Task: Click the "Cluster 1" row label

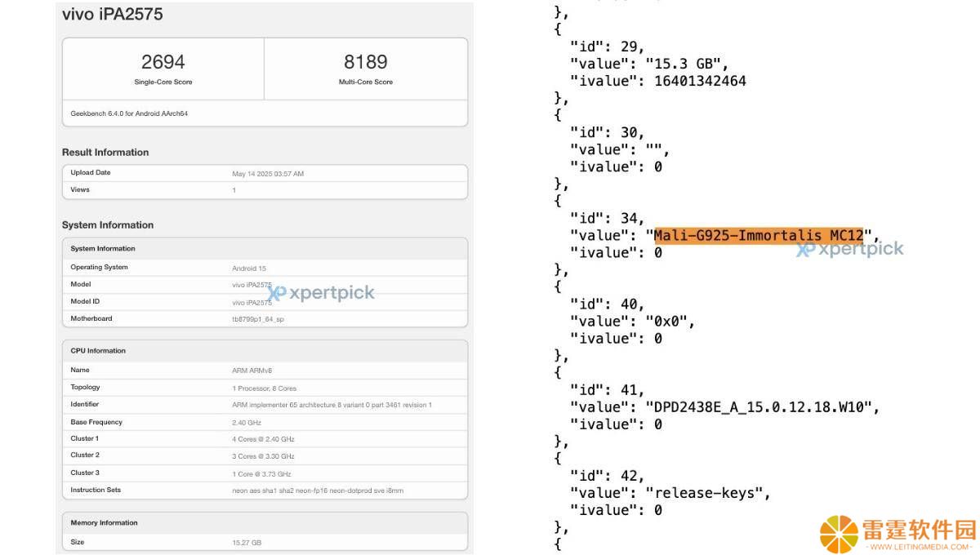Action: 85,439
